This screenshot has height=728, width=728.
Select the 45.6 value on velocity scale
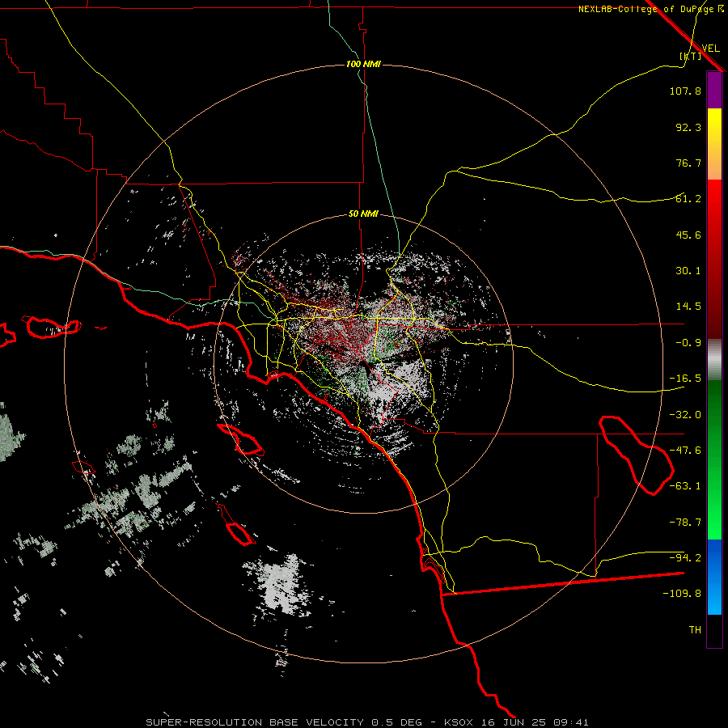tap(688, 235)
